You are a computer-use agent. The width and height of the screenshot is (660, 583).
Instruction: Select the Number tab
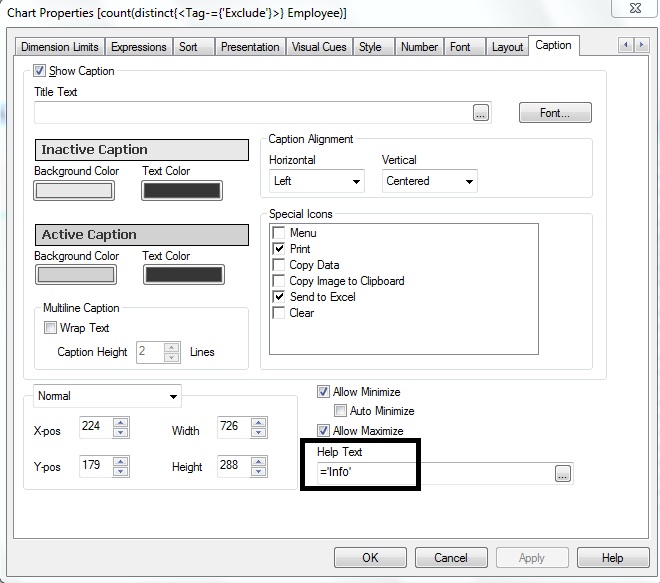pyautogui.click(x=419, y=47)
